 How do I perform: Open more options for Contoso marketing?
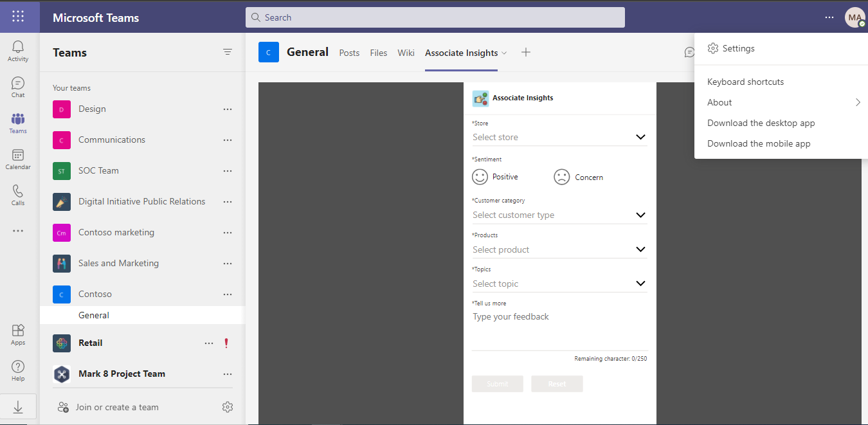228,233
